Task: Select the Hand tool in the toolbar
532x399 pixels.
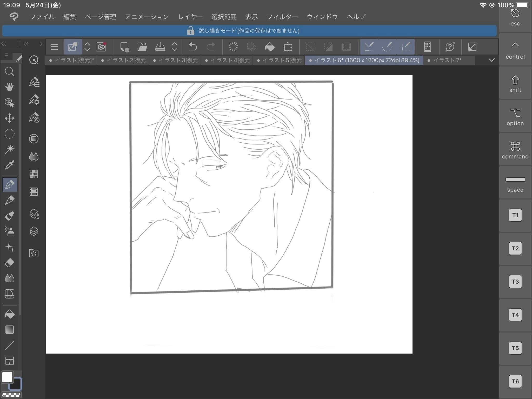Action: 10,88
